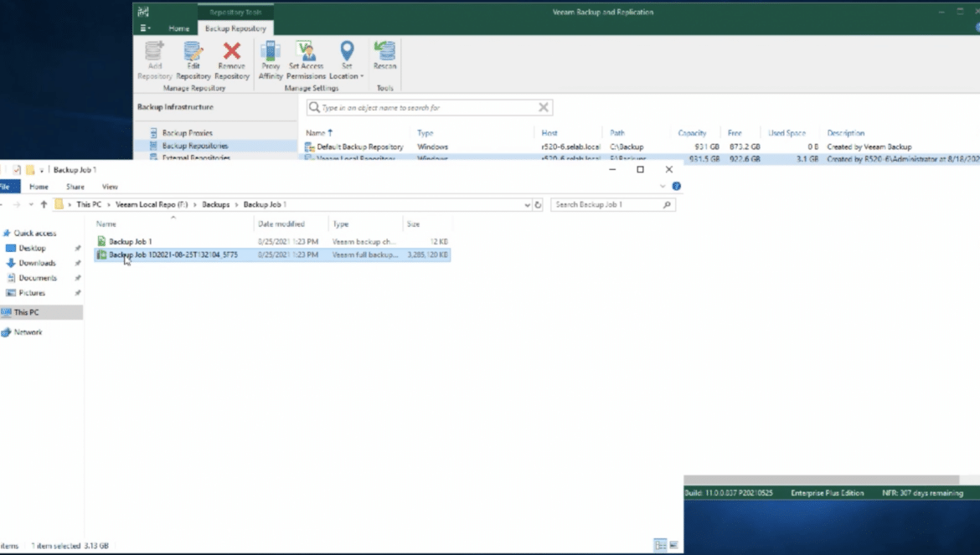This screenshot has height=555, width=980.
Task: Go up one folder level arrow
Action: coord(44,204)
